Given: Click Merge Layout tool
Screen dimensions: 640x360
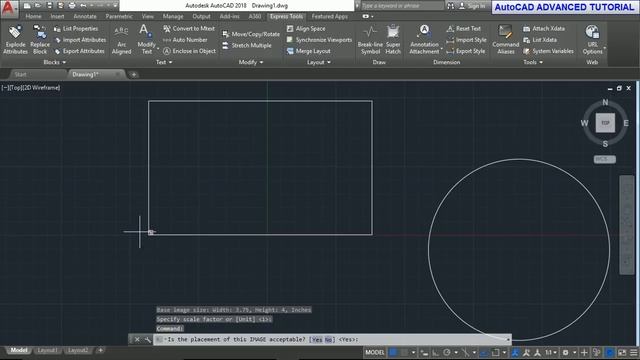Looking at the screenshot, I should (x=309, y=51).
